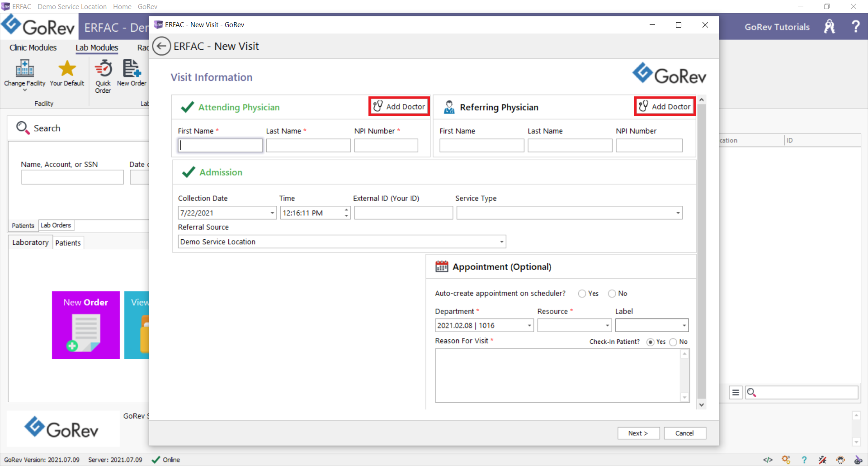
Task: Open the Label dropdown
Action: [x=684, y=325]
